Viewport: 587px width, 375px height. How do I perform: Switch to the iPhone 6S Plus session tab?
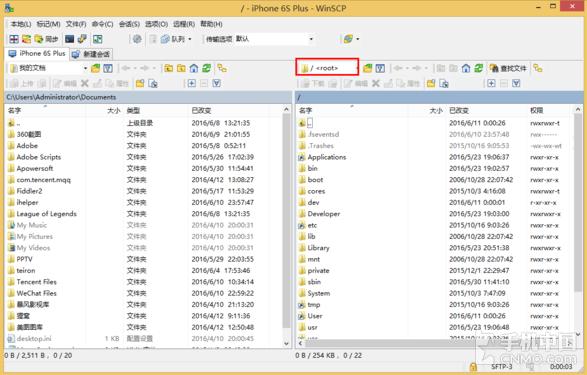pos(37,54)
